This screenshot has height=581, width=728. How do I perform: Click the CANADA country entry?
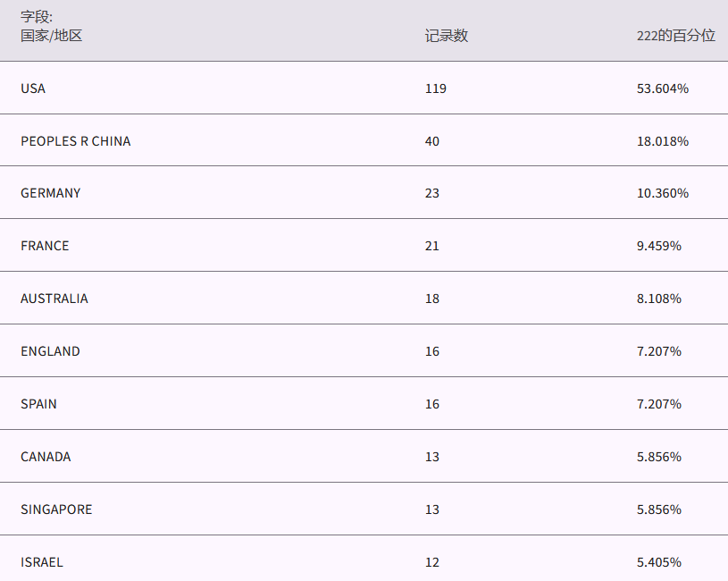click(x=46, y=457)
